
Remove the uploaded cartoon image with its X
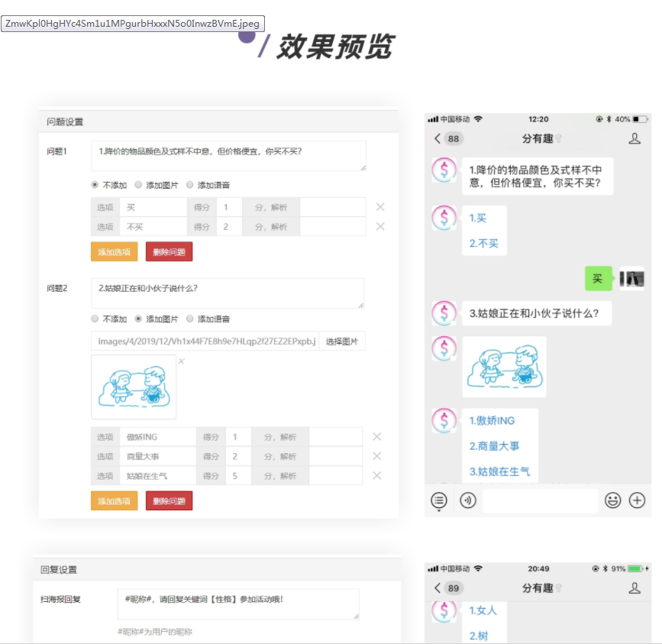181,361
